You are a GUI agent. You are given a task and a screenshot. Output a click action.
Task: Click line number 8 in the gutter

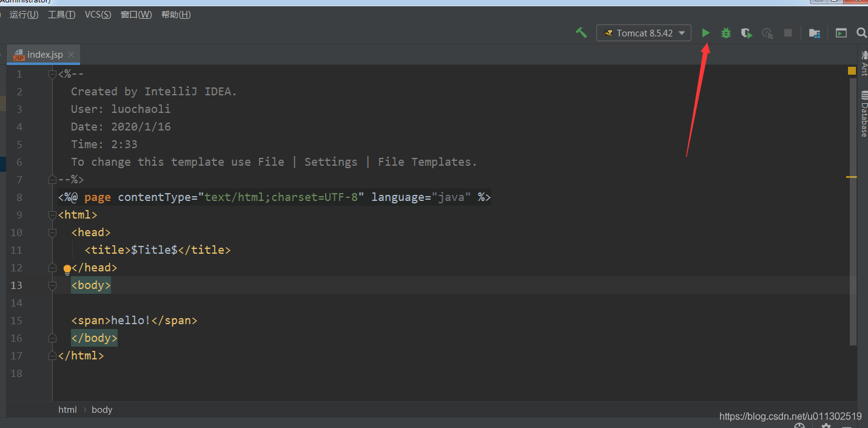(19, 197)
